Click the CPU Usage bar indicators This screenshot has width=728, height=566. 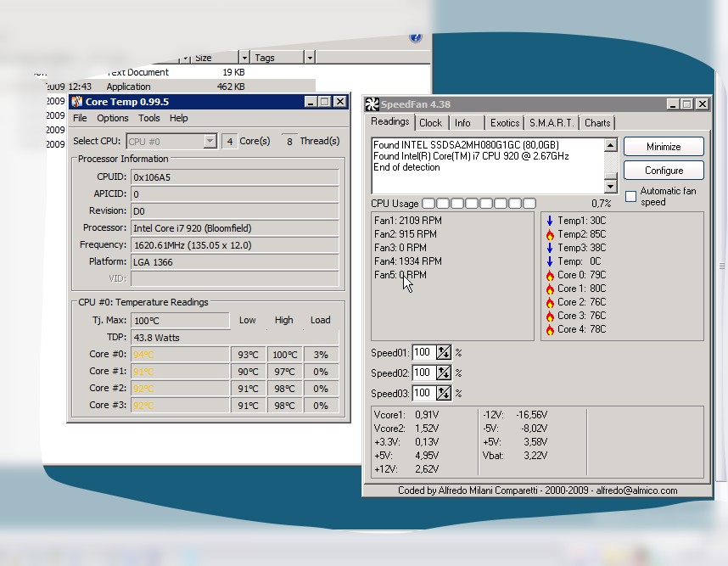479,204
